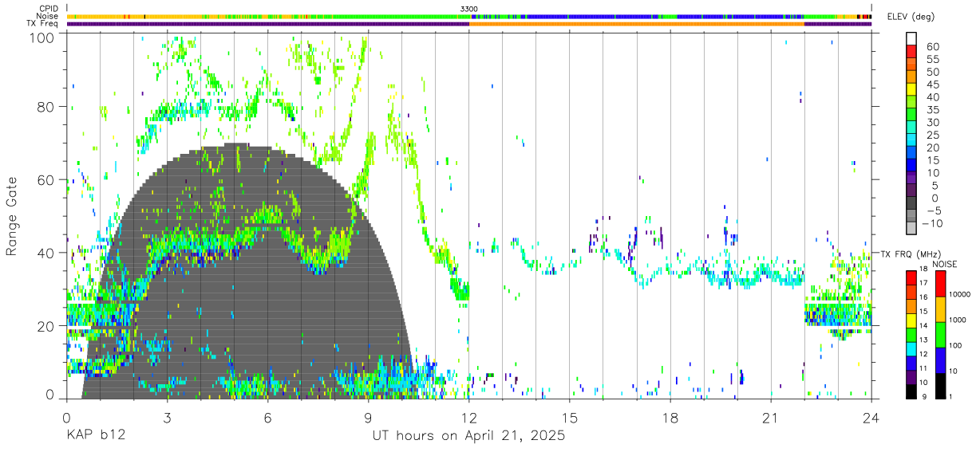Click the range gate tick label 100
Viewport: 980px width, 452px height.
tap(42, 37)
